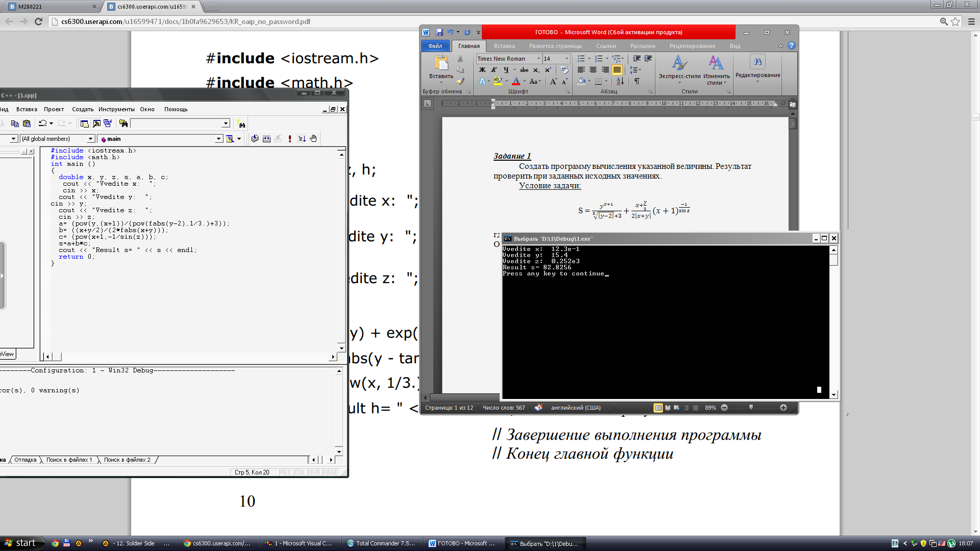Toggle Bold formatting in Word
Screen dimensions: 980x551
tap(482, 70)
